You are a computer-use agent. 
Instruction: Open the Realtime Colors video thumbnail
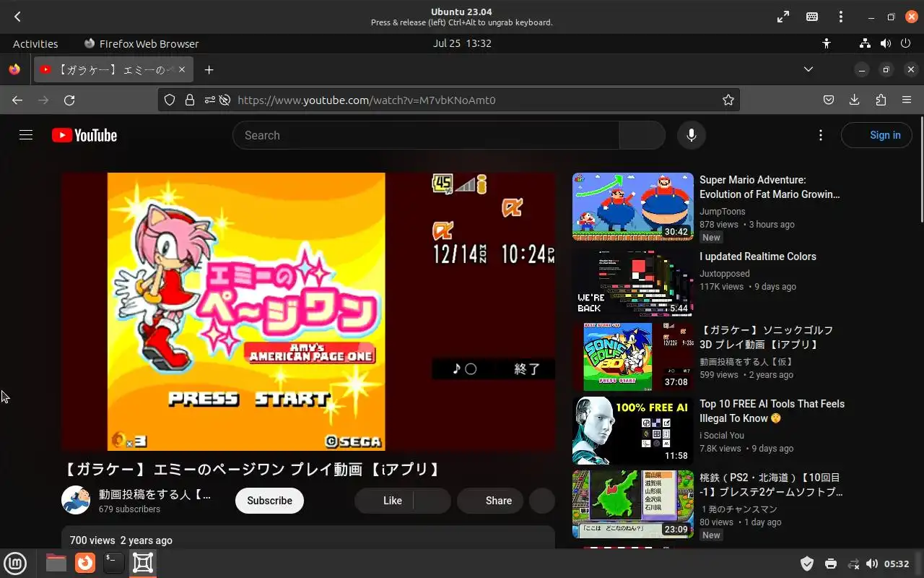(x=633, y=283)
